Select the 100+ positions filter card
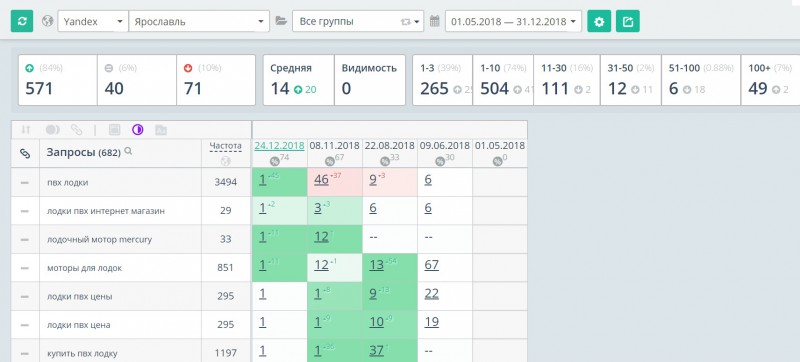Screen dimensions: 800x362 click(x=770, y=80)
